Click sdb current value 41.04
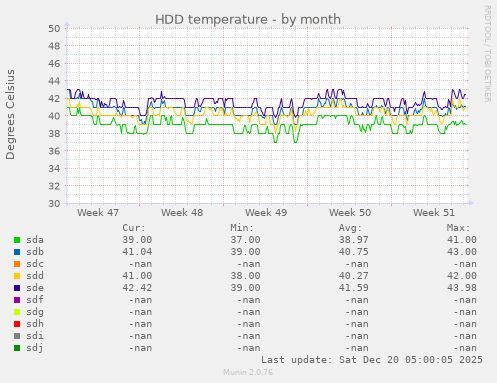The width and height of the screenshot is (497, 383). pyautogui.click(x=137, y=252)
